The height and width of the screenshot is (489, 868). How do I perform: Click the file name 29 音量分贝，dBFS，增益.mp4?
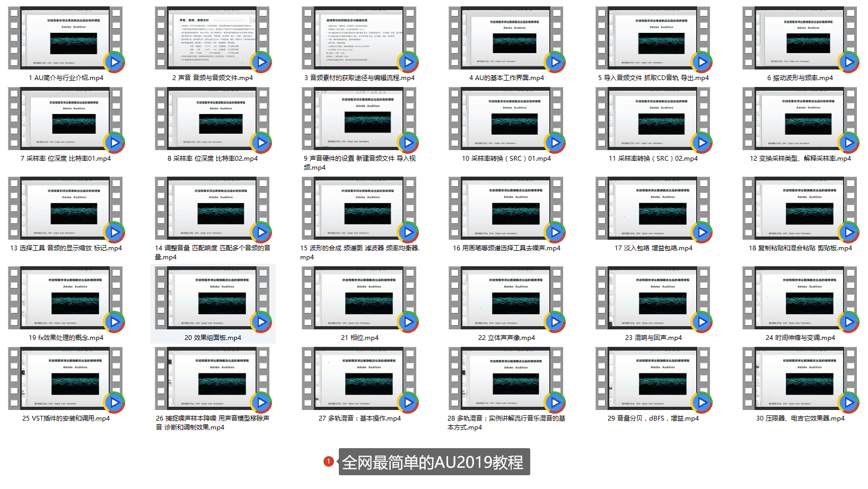click(653, 418)
